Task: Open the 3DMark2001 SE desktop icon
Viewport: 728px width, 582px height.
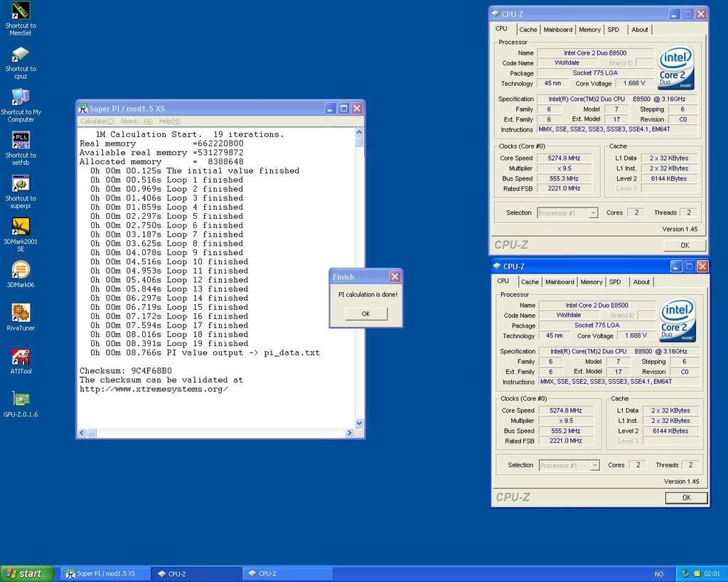Action: (x=21, y=235)
